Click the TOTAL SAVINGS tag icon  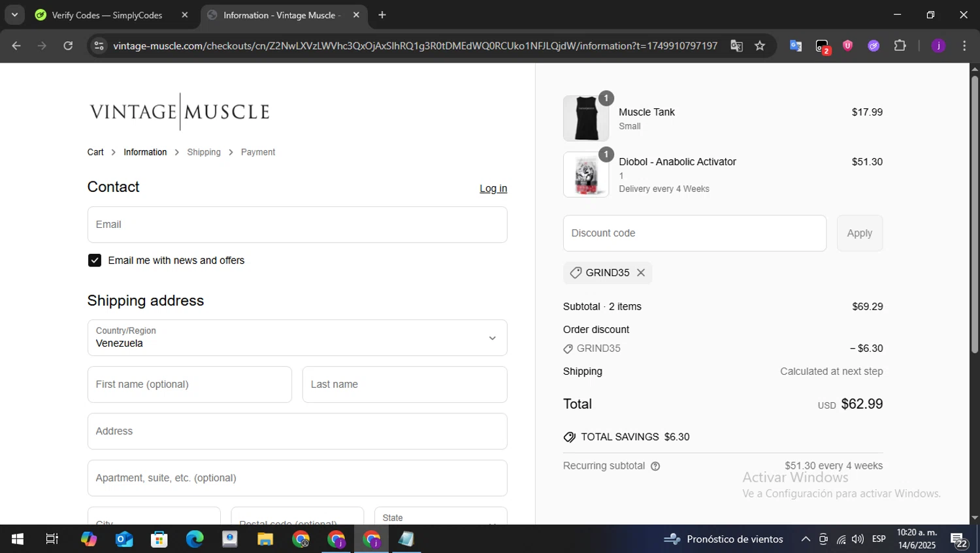(570, 437)
